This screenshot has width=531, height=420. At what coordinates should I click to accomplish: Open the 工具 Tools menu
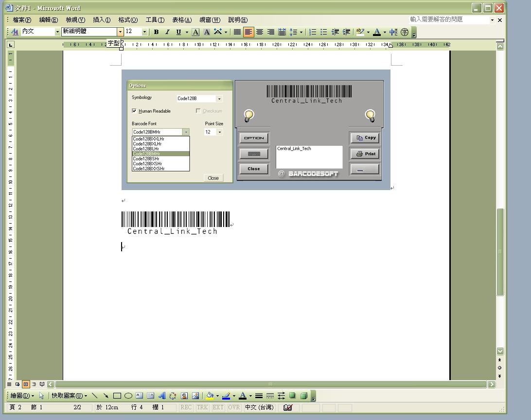click(x=155, y=20)
